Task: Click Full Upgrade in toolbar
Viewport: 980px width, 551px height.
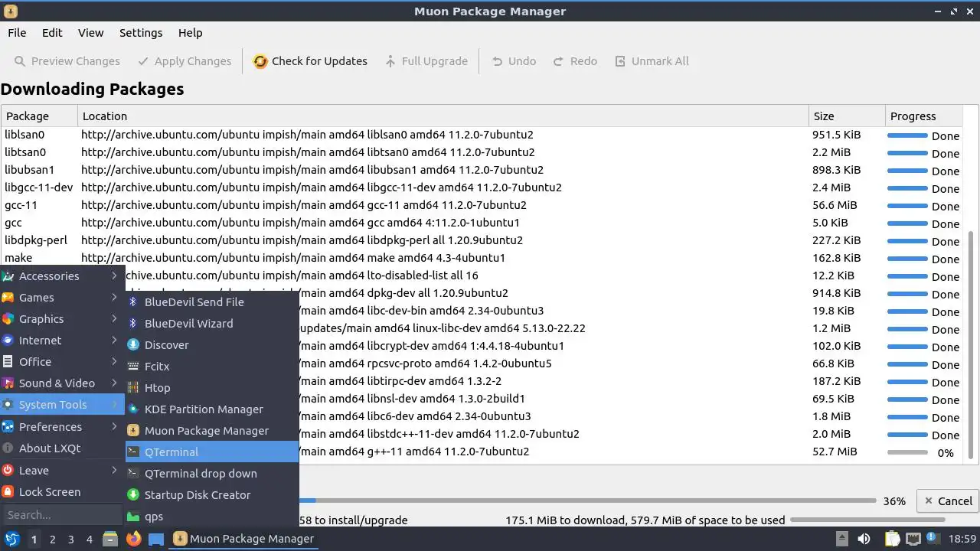Action: pyautogui.click(x=426, y=61)
